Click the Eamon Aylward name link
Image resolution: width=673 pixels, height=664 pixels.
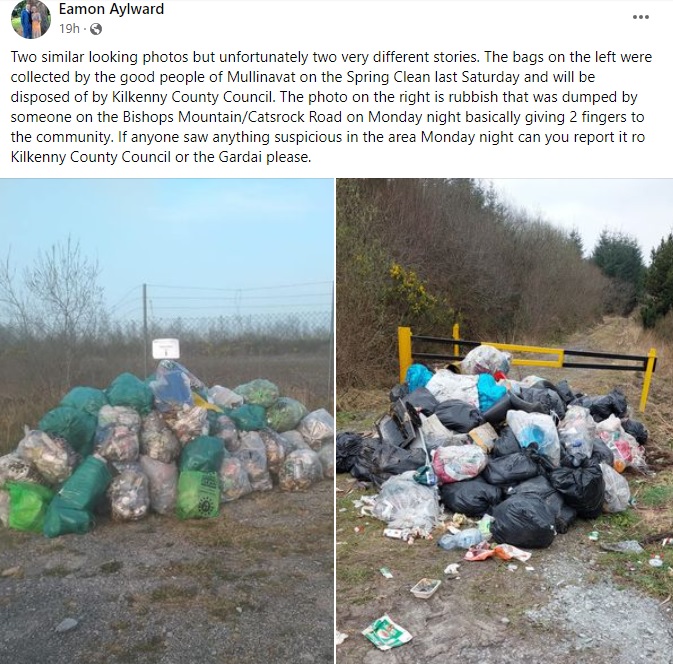pos(111,9)
